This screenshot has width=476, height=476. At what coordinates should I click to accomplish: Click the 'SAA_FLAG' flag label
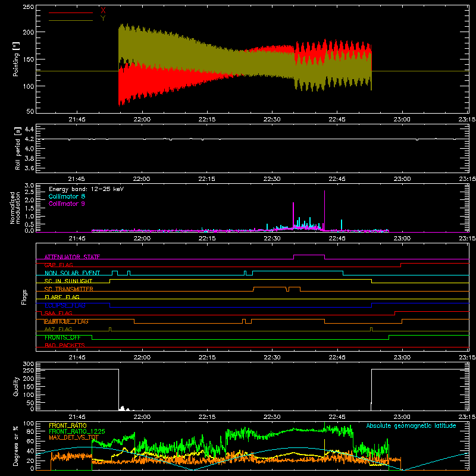click(x=58, y=313)
